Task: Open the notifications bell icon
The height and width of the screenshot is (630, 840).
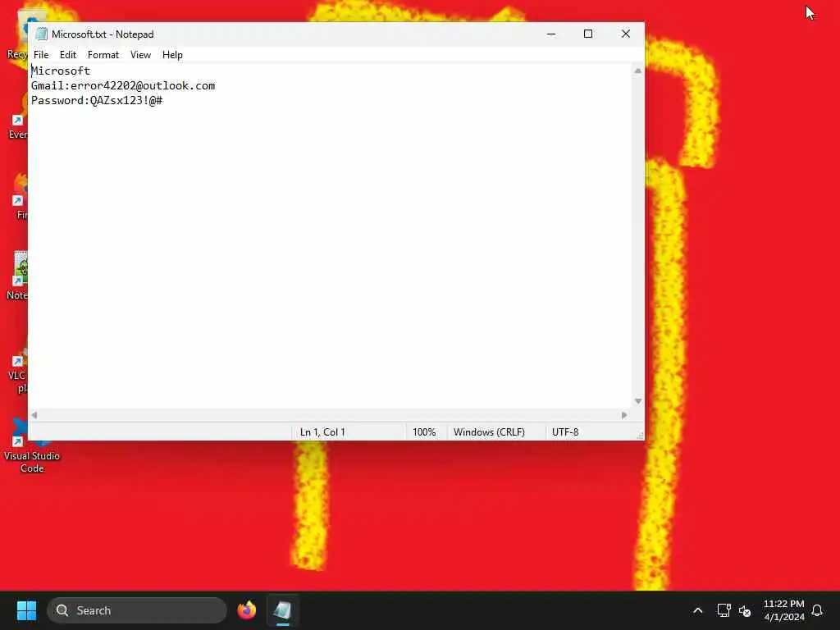Action: pos(817,610)
